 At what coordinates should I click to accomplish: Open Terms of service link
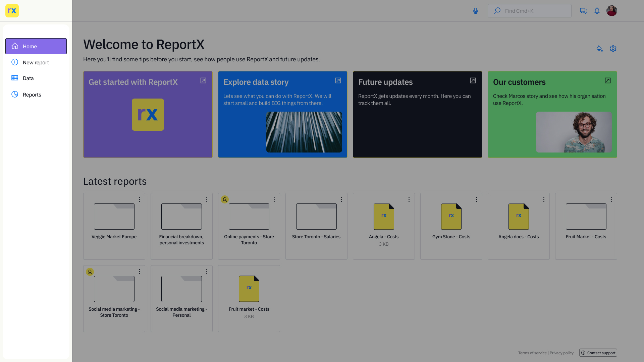point(532,353)
